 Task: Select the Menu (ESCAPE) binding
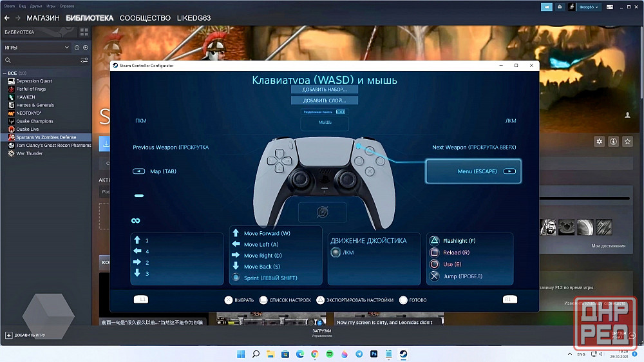pyautogui.click(x=473, y=171)
